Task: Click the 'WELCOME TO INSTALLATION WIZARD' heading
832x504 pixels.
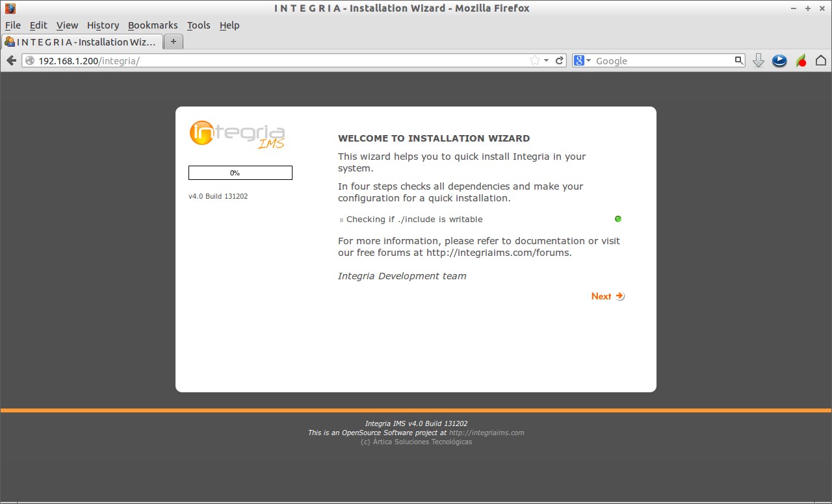Action: coord(434,138)
